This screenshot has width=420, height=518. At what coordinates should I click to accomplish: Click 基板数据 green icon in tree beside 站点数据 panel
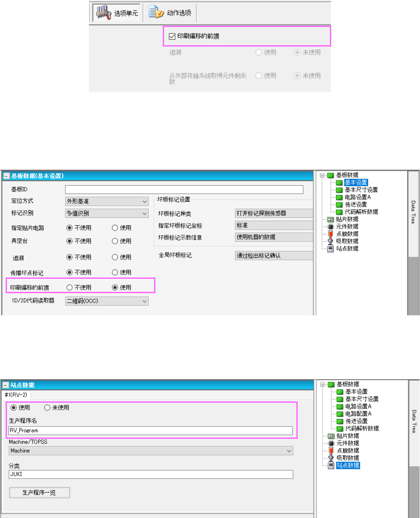(x=331, y=384)
